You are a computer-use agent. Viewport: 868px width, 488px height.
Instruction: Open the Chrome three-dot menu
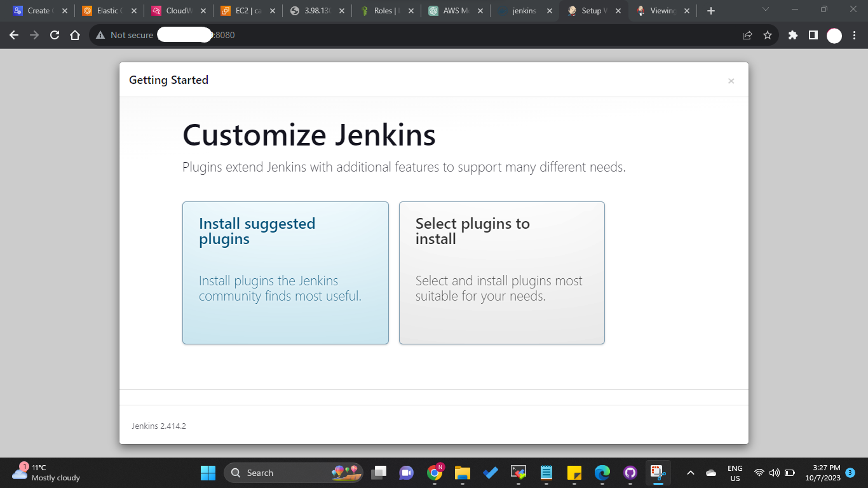tap(853, 35)
